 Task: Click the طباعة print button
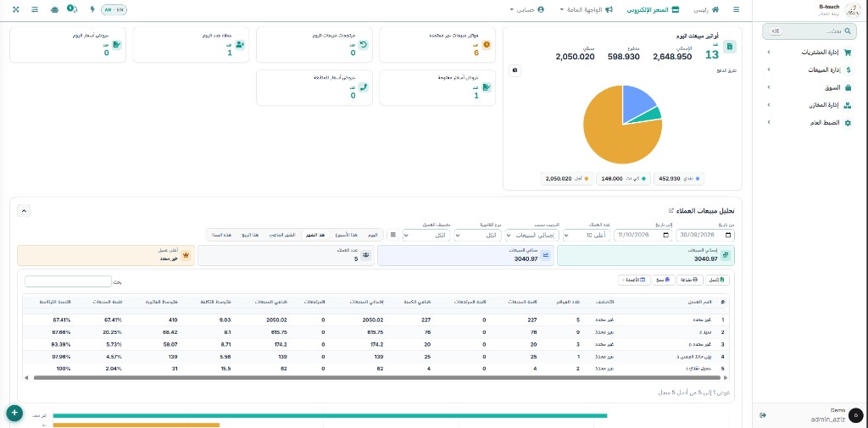690,281
